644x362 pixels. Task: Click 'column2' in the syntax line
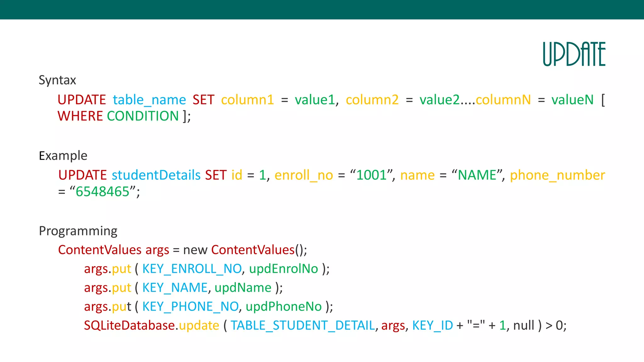click(372, 100)
